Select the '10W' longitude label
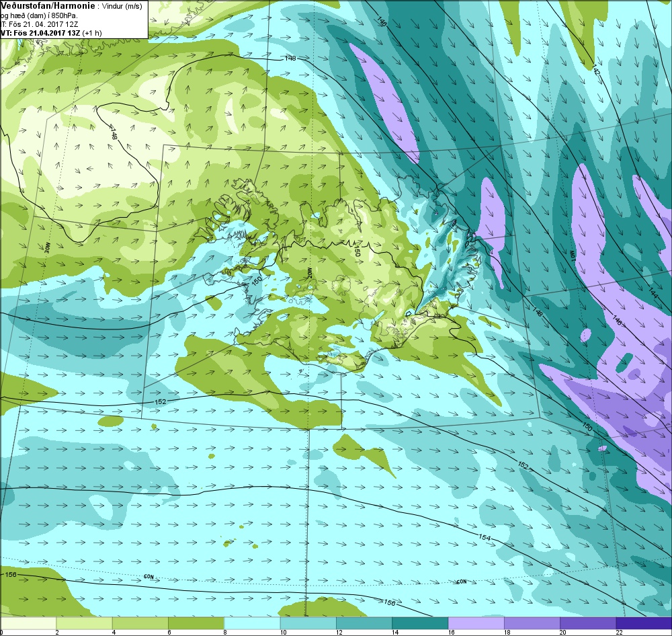Image resolution: width=672 pixels, height=636 pixels. (x=572, y=255)
